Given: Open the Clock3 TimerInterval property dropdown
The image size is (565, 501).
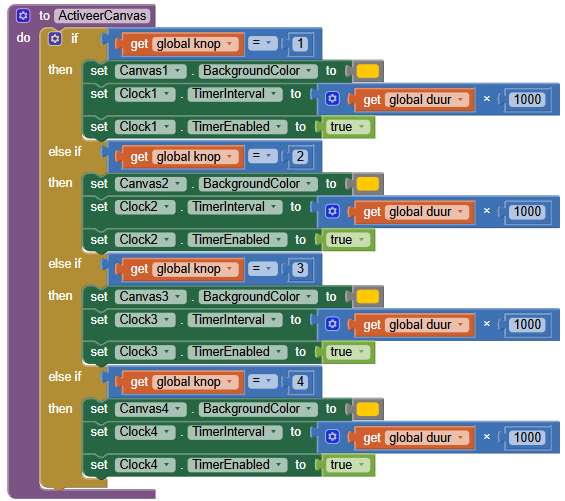Looking at the screenshot, I should coord(235,320).
